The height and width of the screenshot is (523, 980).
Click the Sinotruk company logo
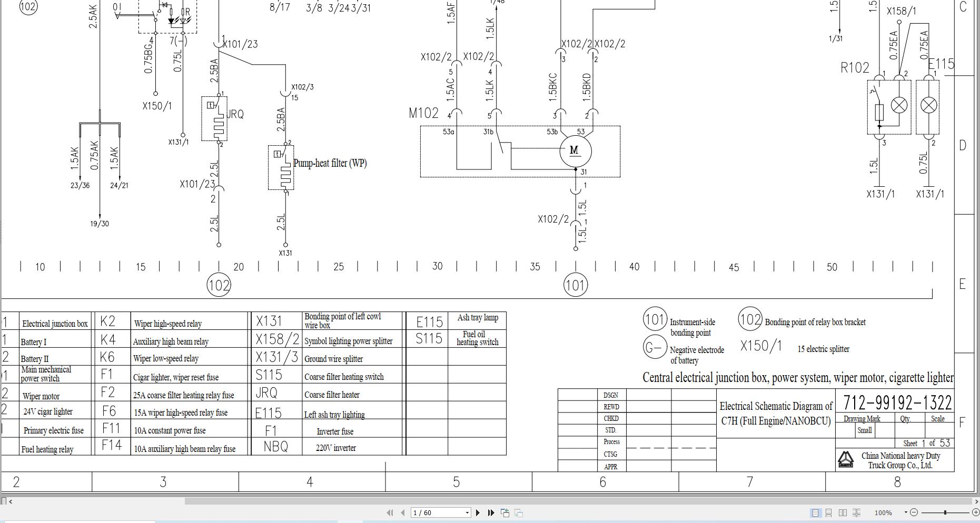pyautogui.click(x=846, y=460)
